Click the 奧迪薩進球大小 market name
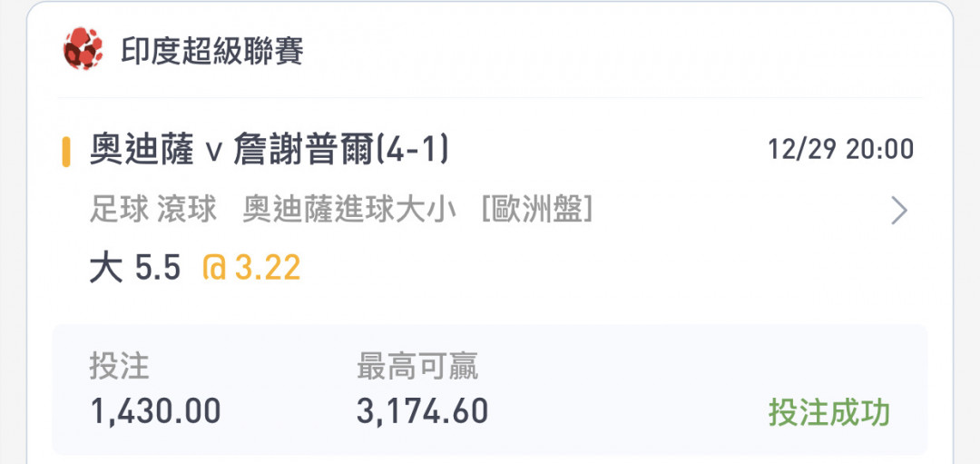 tap(349, 211)
